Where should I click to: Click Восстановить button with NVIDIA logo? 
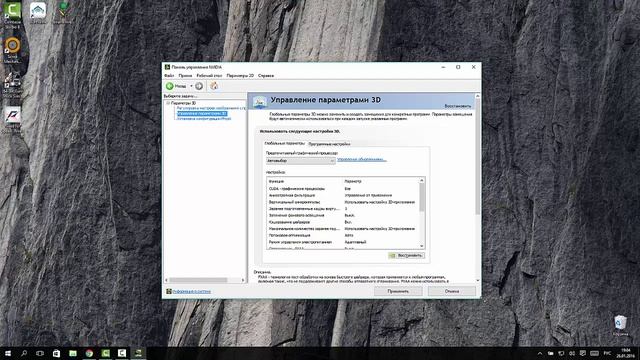pyautogui.click(x=406, y=256)
